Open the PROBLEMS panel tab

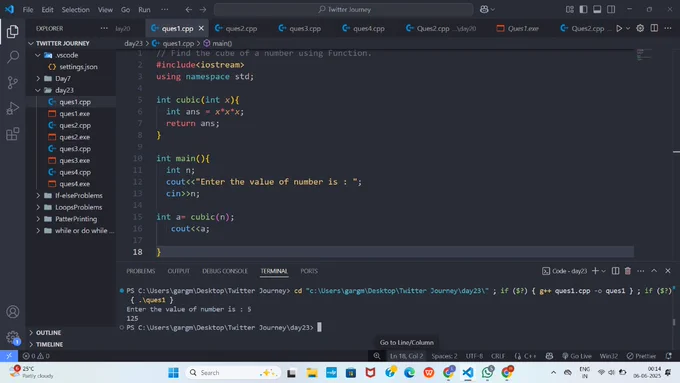(141, 271)
